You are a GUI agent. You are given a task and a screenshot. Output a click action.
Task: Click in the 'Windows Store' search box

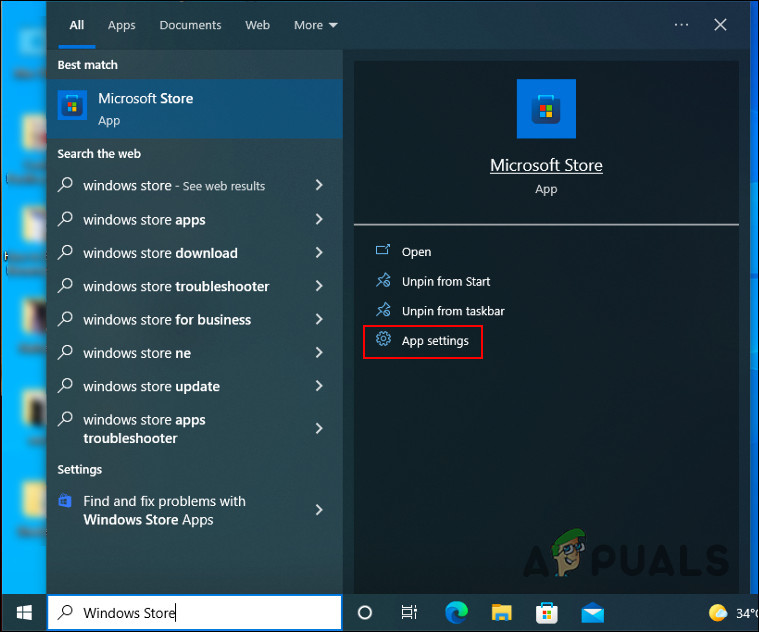195,613
